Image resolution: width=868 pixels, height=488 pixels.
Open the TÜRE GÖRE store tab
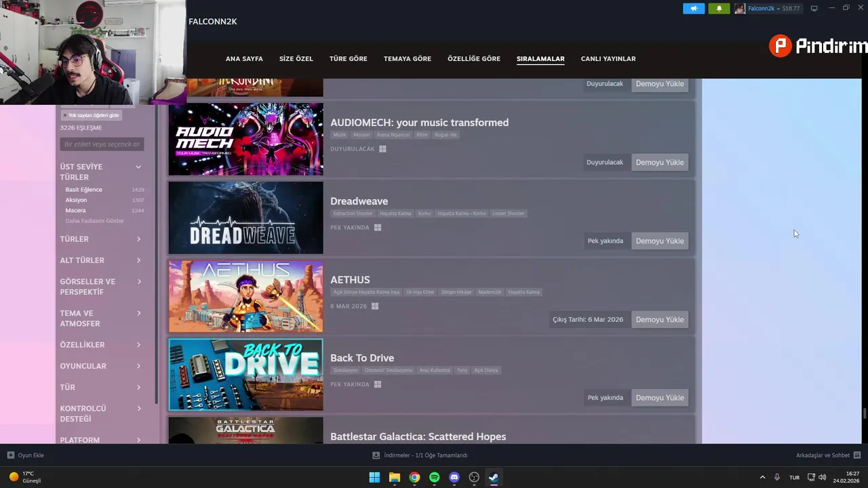coord(349,59)
